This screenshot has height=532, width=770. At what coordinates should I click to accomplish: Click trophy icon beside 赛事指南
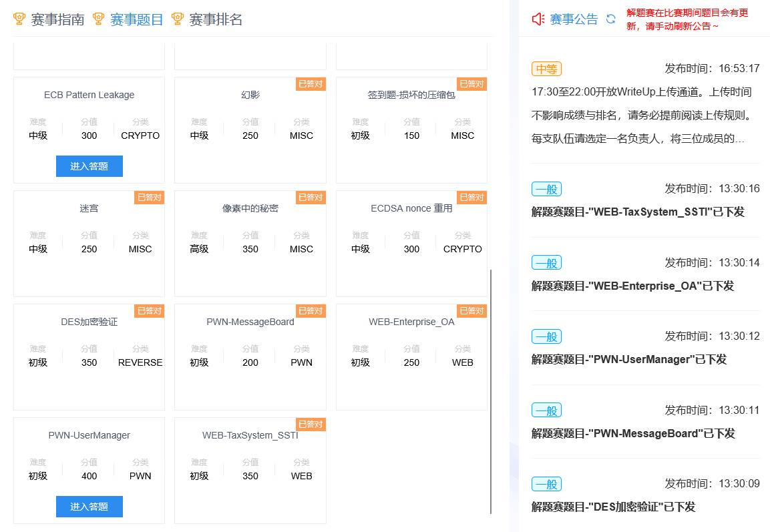click(x=19, y=19)
